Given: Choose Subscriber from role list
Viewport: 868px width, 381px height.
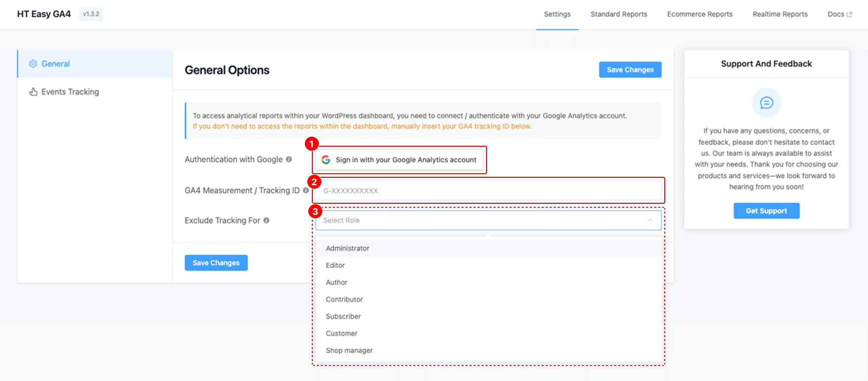Looking at the screenshot, I should point(489,316).
